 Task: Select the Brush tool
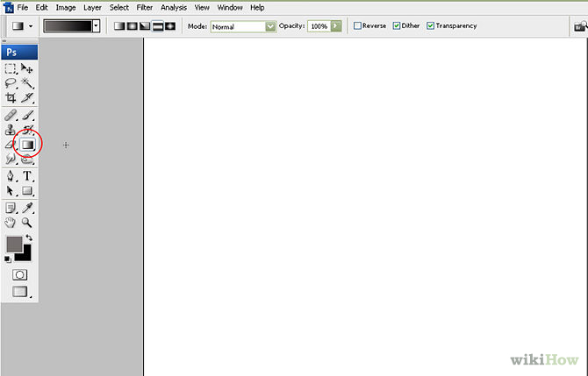[26, 115]
